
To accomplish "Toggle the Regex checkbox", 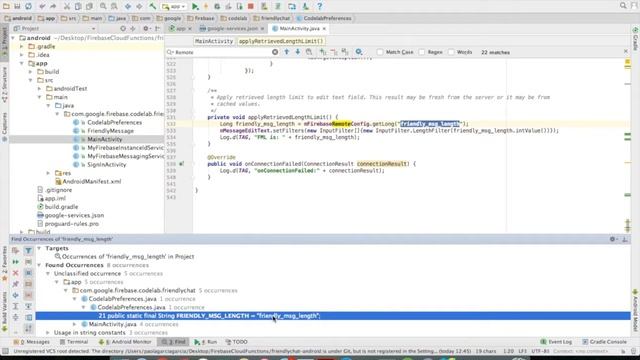I will tap(422, 52).
